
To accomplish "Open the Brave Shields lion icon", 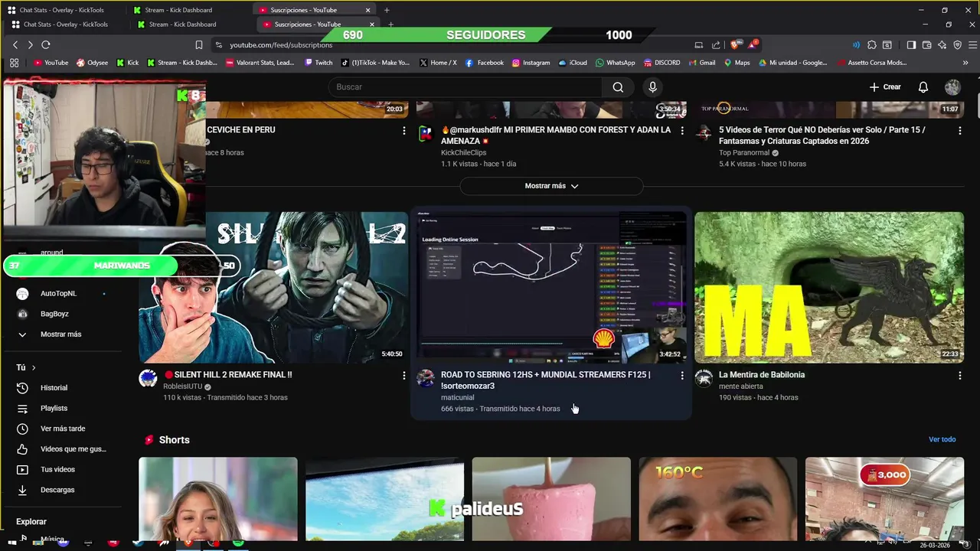I will [x=736, y=45].
